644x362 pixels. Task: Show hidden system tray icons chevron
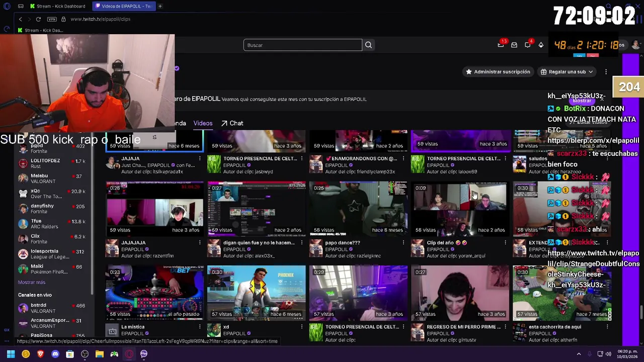pyautogui.click(x=579, y=354)
